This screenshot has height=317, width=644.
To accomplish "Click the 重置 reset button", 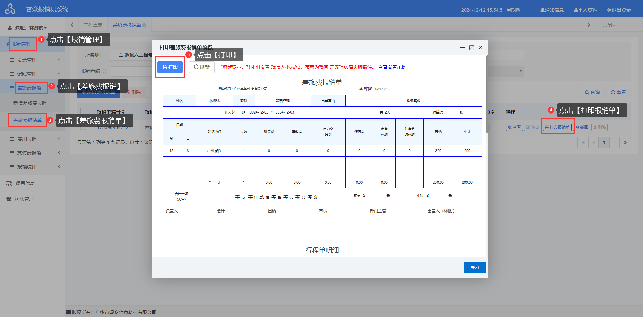I will coord(618,92).
